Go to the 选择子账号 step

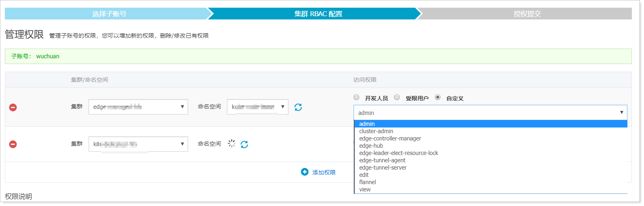click(109, 14)
